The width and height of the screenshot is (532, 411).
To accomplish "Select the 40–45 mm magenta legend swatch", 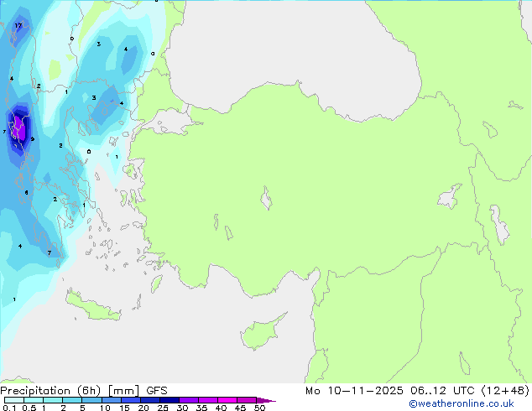I will [227, 400].
